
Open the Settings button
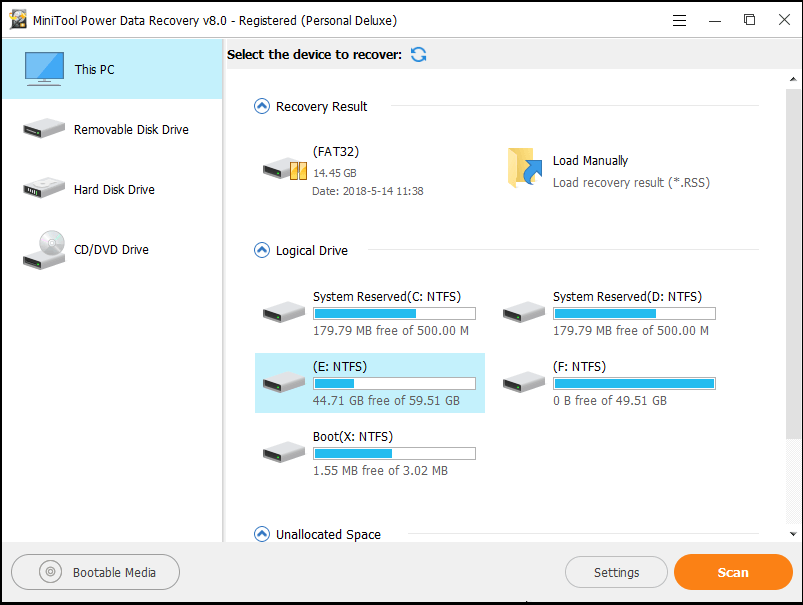[x=616, y=572]
